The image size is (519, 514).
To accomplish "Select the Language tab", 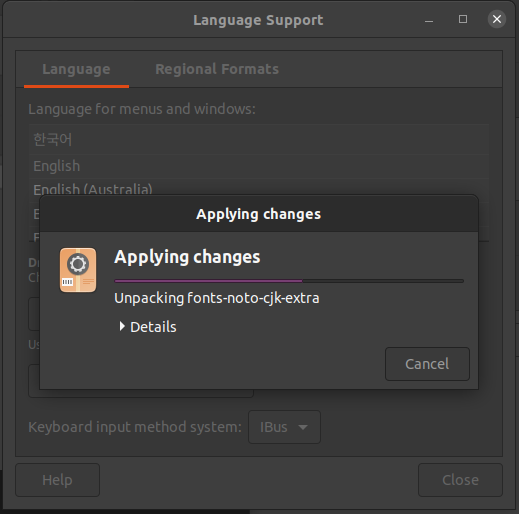I will (76, 69).
